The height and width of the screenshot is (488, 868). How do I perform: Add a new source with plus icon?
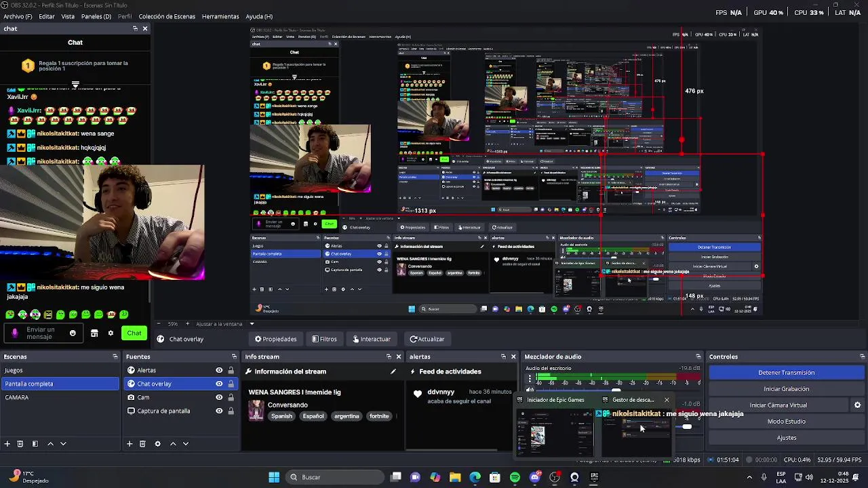tap(129, 444)
